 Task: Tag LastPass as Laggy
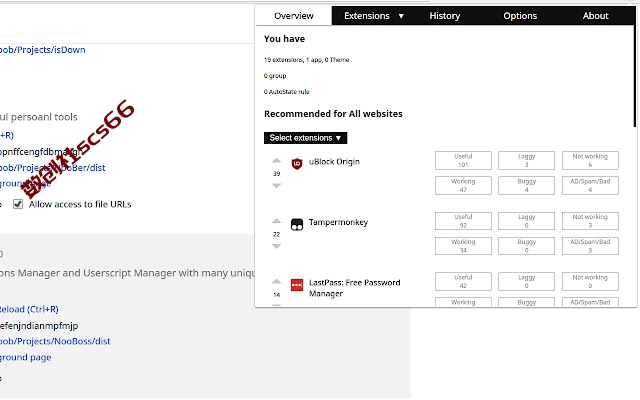tap(527, 281)
